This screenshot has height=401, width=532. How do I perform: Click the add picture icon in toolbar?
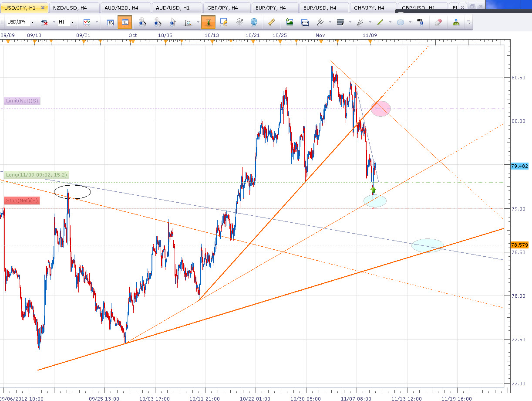(290, 22)
